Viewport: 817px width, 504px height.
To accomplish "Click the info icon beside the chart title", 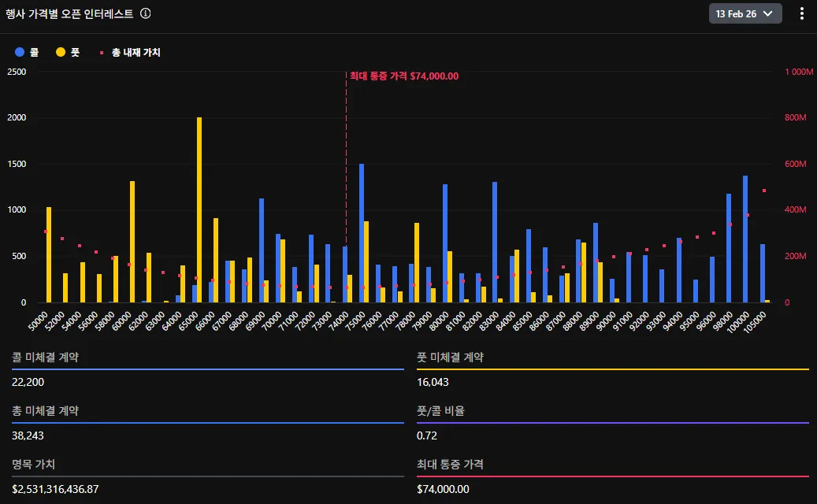I will [145, 13].
